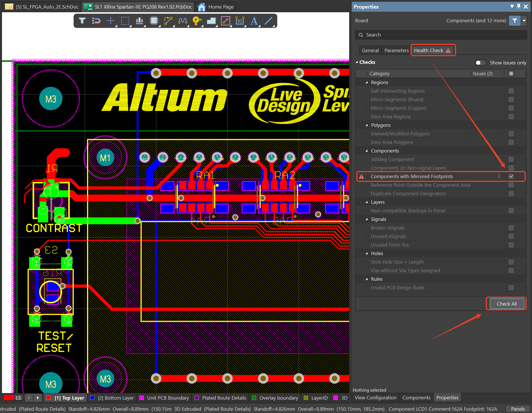Click the PcbDoc file icon on the document tab
Viewport: 532px width, 413px height.
click(x=88, y=7)
